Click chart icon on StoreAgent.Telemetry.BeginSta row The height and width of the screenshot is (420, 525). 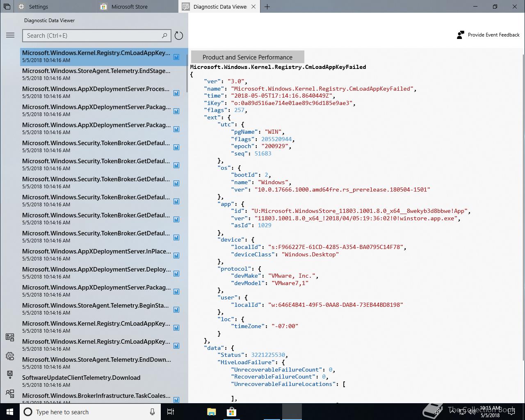176,310
